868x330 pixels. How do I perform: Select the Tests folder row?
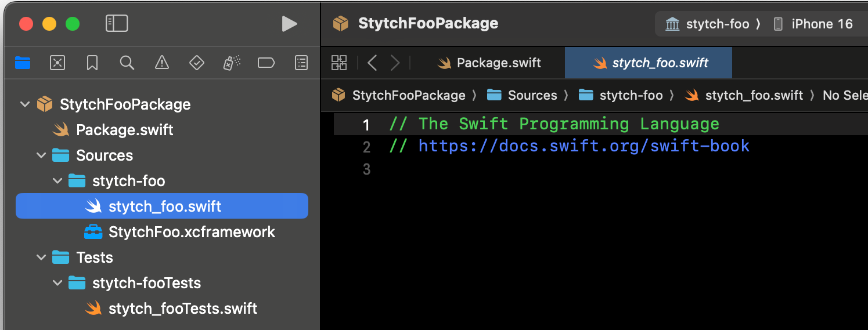(162, 258)
